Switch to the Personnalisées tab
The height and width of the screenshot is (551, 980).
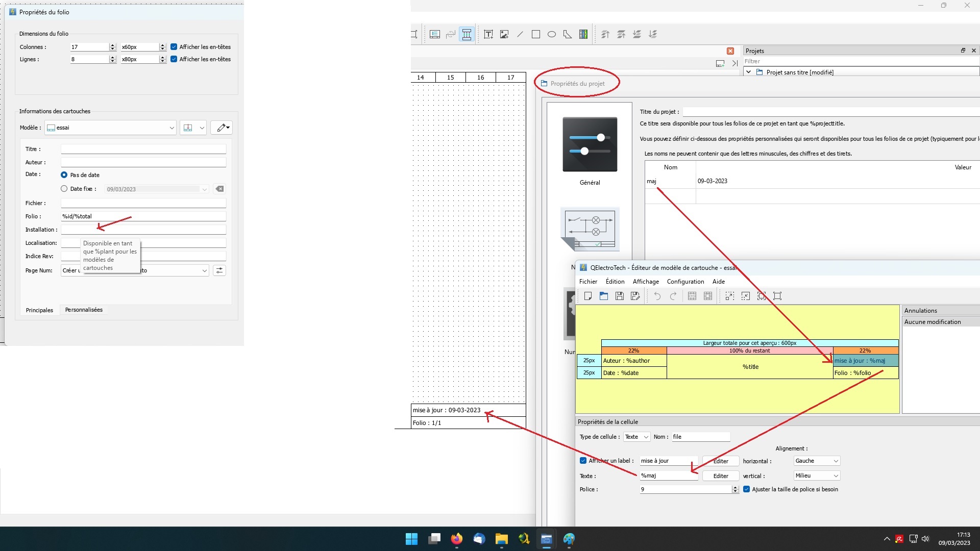84,310
